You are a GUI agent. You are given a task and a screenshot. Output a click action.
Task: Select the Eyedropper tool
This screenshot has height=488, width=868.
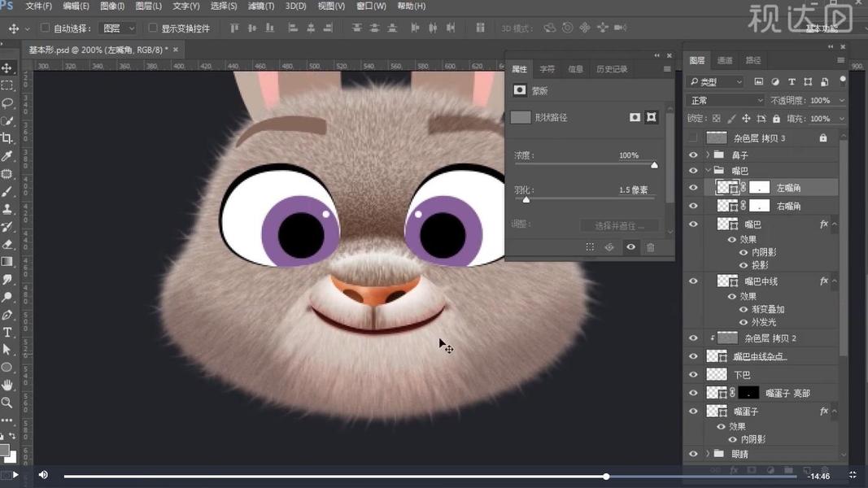pos(7,156)
